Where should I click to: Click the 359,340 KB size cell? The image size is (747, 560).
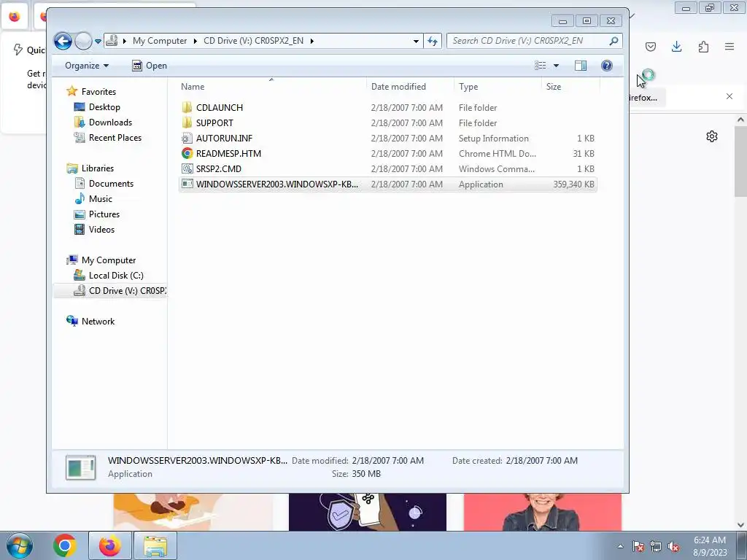[x=573, y=184]
